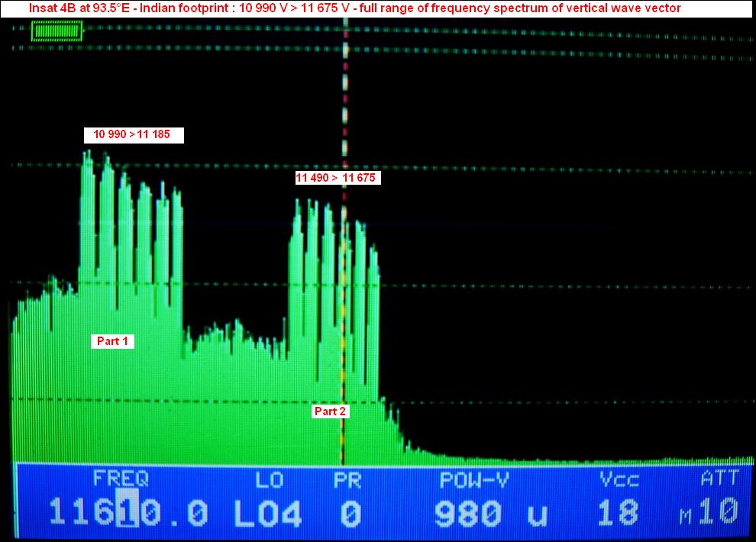
Task: Select the PR value 0
Action: point(350,513)
